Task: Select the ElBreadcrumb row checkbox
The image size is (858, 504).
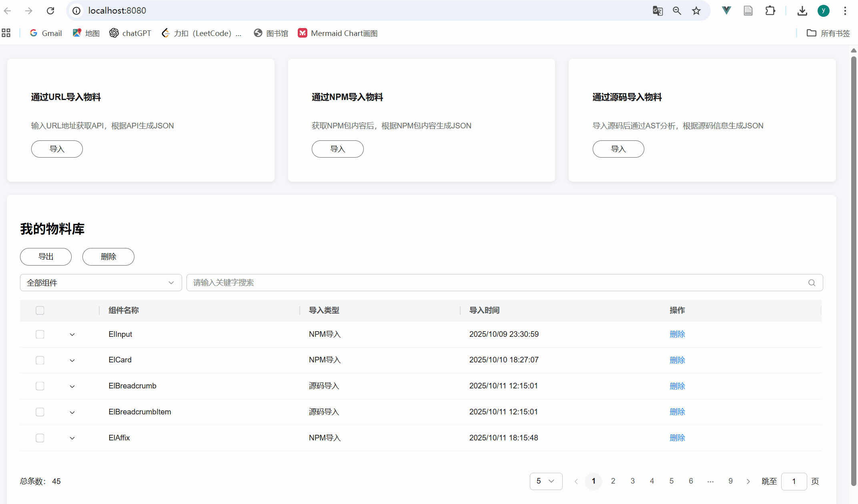Action: pos(40,386)
